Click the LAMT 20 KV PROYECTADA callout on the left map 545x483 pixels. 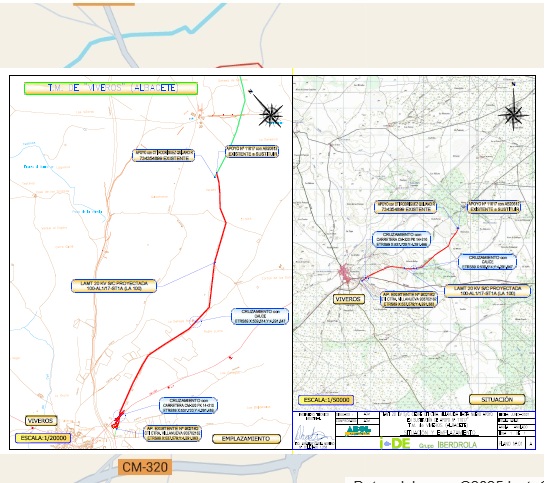114,286
